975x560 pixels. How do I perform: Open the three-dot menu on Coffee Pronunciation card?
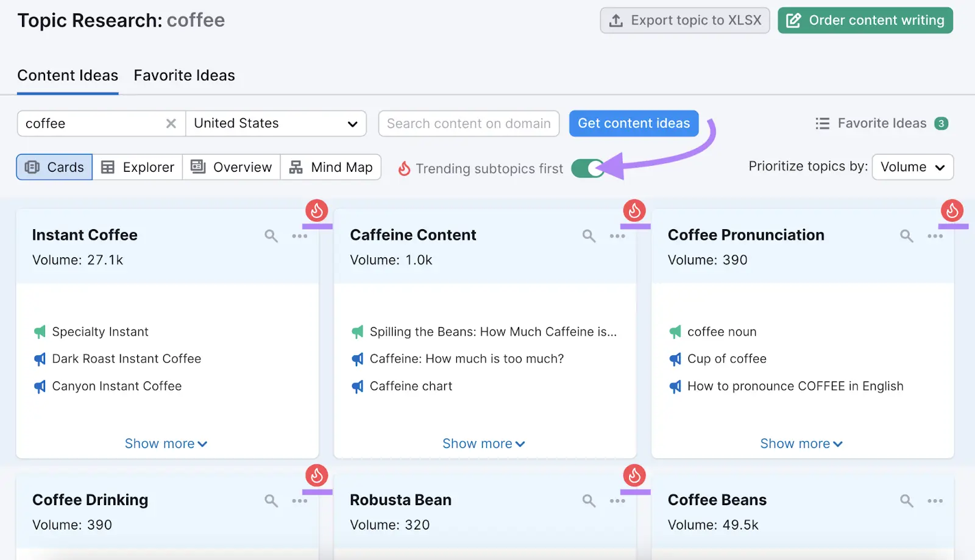935,235
